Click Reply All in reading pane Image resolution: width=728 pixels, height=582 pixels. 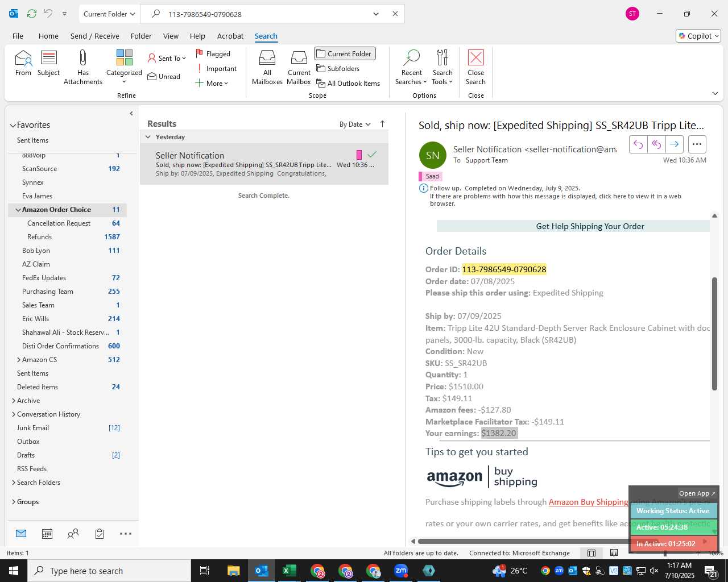(x=656, y=144)
